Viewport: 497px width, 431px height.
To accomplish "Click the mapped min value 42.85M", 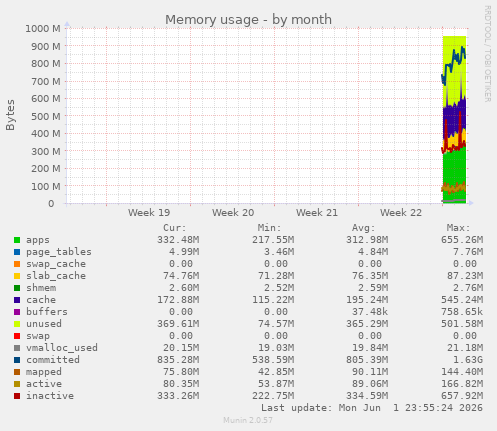I will pos(276,372).
